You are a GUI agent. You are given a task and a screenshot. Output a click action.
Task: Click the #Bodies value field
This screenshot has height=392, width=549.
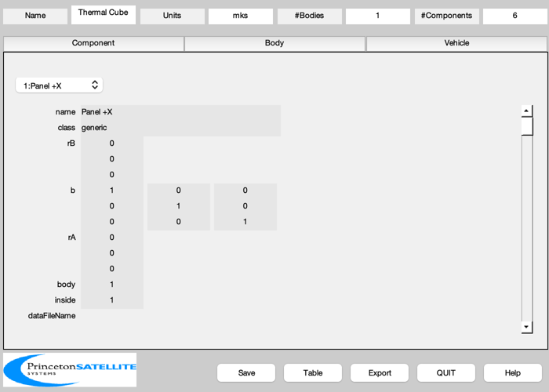(x=378, y=16)
